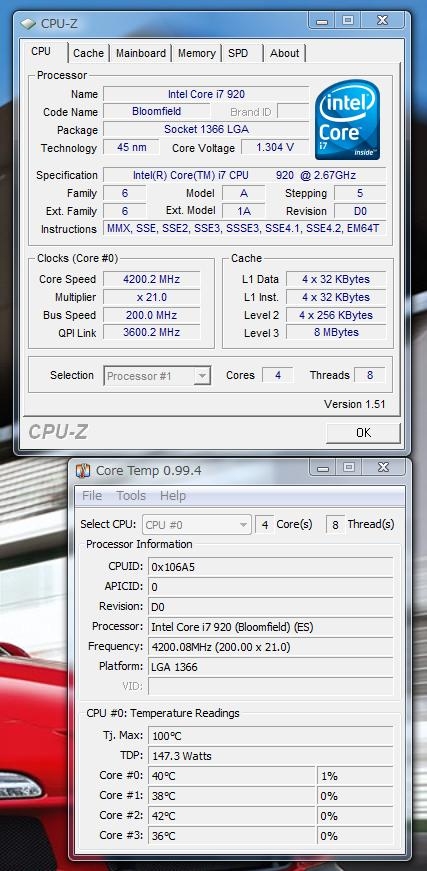Maximize the Core Temp window
This screenshot has height=871, width=427.
[x=349, y=468]
